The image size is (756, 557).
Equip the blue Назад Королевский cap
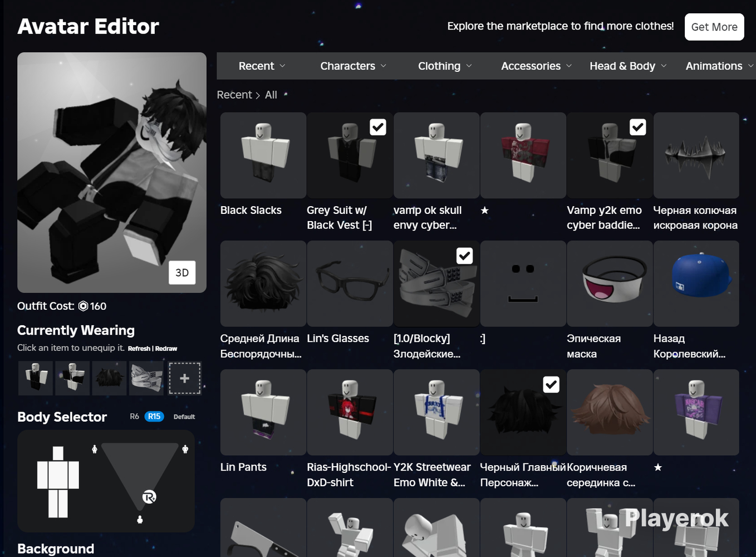click(696, 284)
